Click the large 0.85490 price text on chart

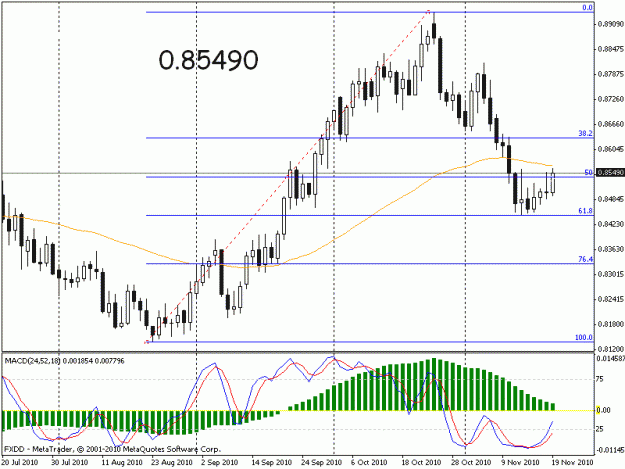click(x=208, y=60)
